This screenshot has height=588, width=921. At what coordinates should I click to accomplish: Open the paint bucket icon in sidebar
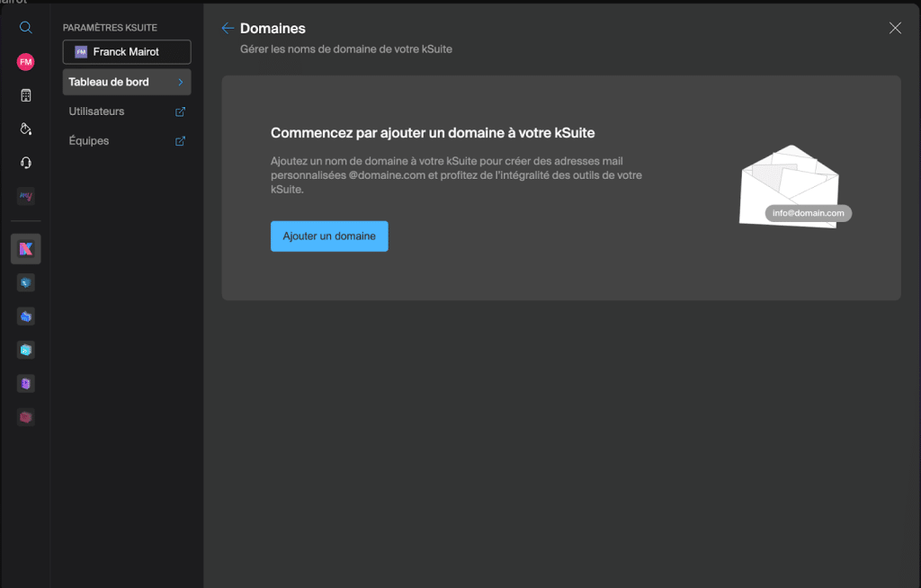pyautogui.click(x=25, y=129)
